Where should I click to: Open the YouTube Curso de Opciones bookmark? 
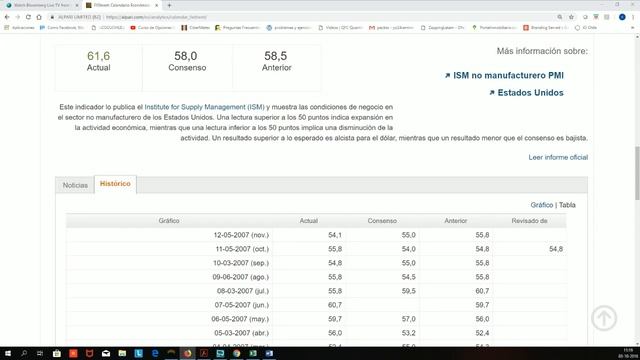(152, 28)
